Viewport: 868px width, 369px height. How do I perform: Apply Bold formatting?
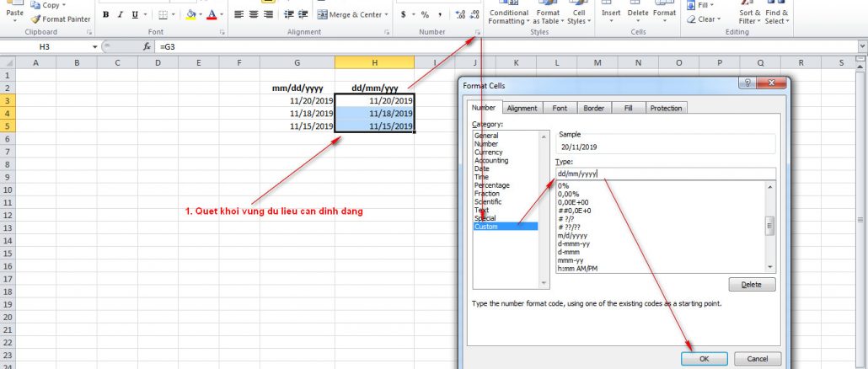[105, 14]
